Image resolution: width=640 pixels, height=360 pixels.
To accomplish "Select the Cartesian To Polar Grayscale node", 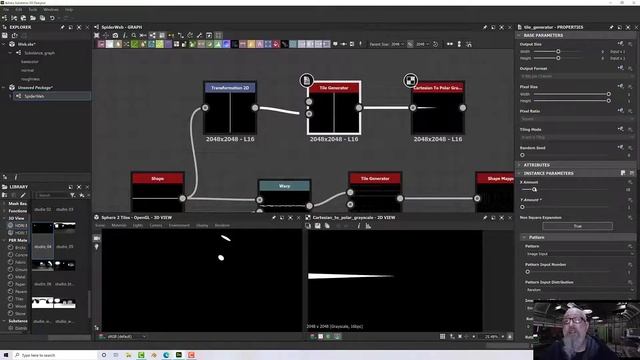I will pyautogui.click(x=438, y=108).
